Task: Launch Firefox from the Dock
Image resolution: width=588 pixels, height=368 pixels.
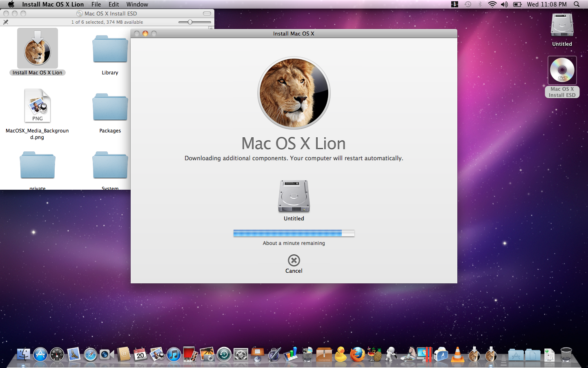Action: tap(357, 354)
